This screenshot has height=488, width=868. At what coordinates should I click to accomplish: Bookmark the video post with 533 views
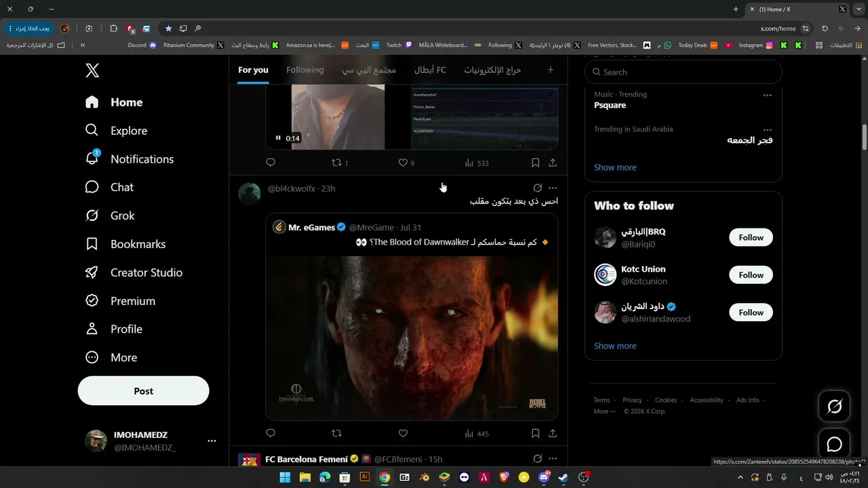pyautogui.click(x=535, y=163)
